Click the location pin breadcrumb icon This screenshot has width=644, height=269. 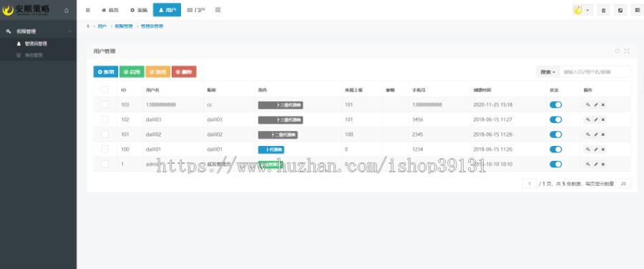(x=88, y=26)
